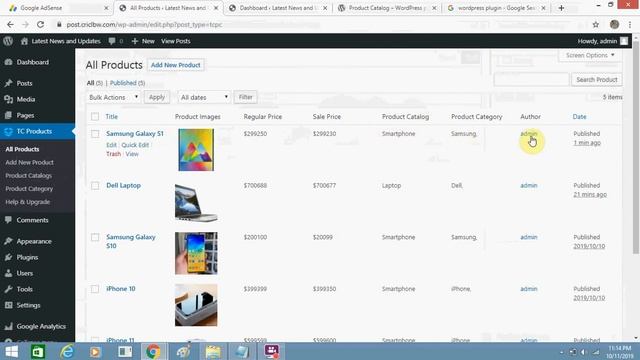Sort the table by Date column
The width and height of the screenshot is (640, 360).
pyautogui.click(x=579, y=117)
